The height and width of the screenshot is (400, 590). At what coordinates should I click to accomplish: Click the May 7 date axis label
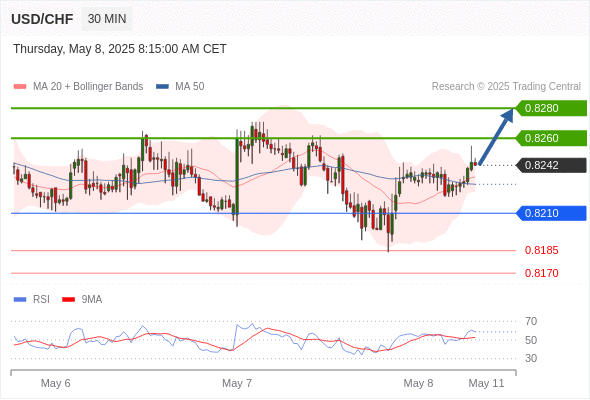coord(237,383)
